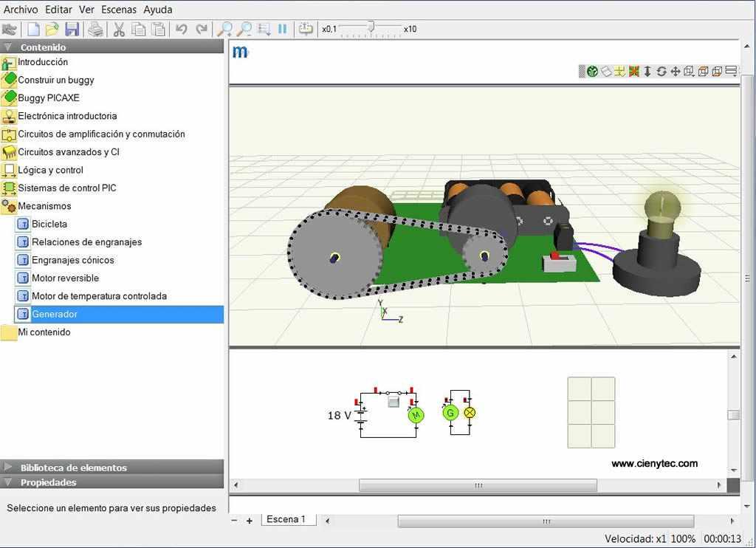
Task: Expand the Biblioteca de elementos panel
Action: click(x=73, y=467)
